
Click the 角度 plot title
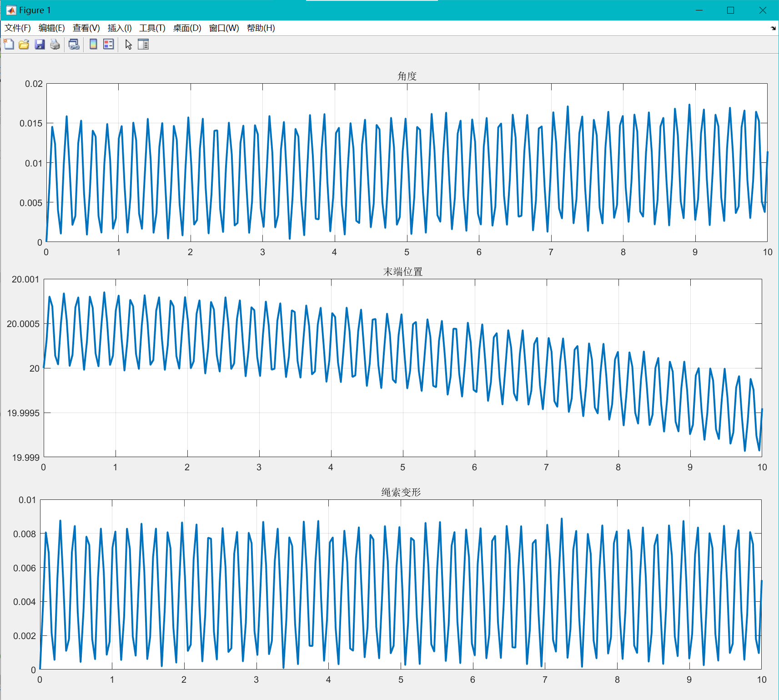tap(407, 76)
